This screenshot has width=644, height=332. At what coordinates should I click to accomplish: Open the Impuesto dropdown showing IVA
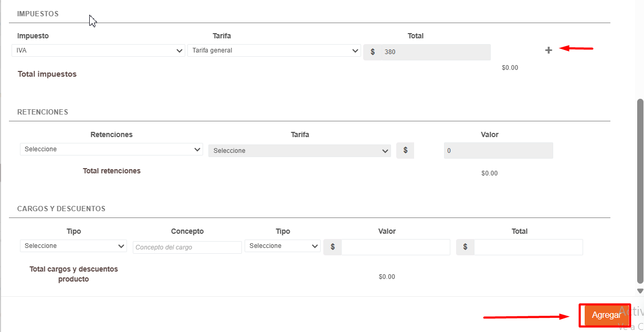click(98, 50)
